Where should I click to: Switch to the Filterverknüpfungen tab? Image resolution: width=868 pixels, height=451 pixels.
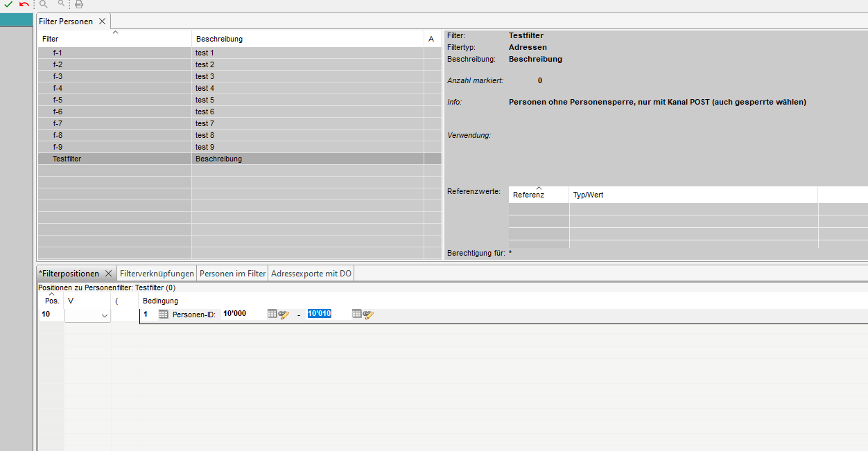tap(157, 274)
